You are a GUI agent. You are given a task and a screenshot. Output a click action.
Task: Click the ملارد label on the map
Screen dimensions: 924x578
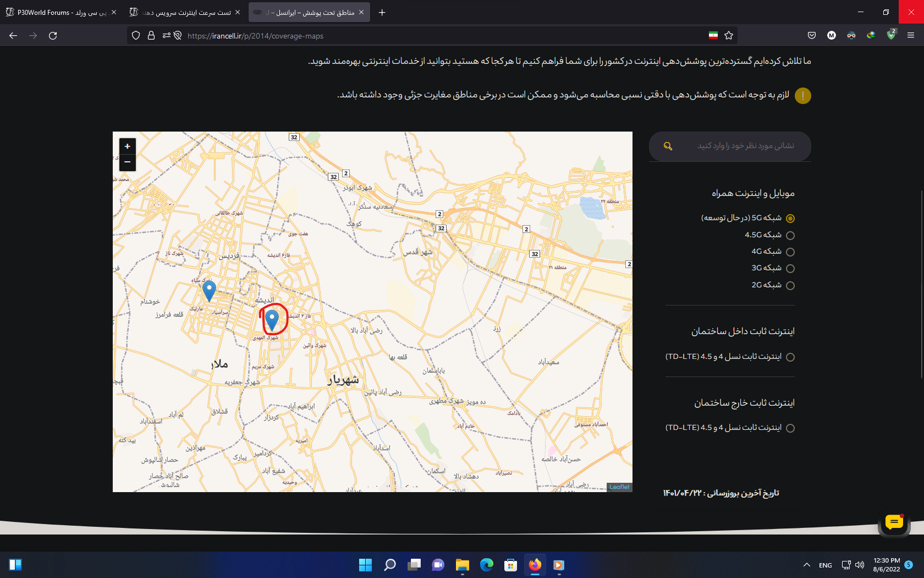(x=219, y=364)
